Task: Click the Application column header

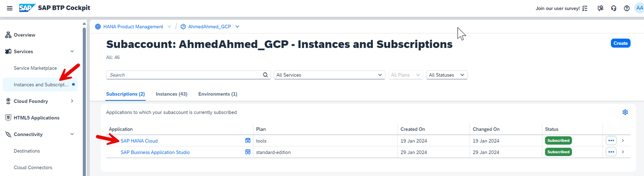Action: click(121, 129)
